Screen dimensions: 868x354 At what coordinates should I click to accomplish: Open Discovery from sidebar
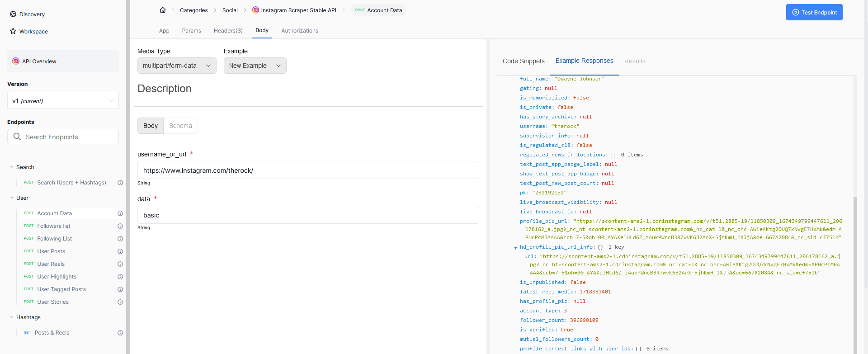coord(28,14)
